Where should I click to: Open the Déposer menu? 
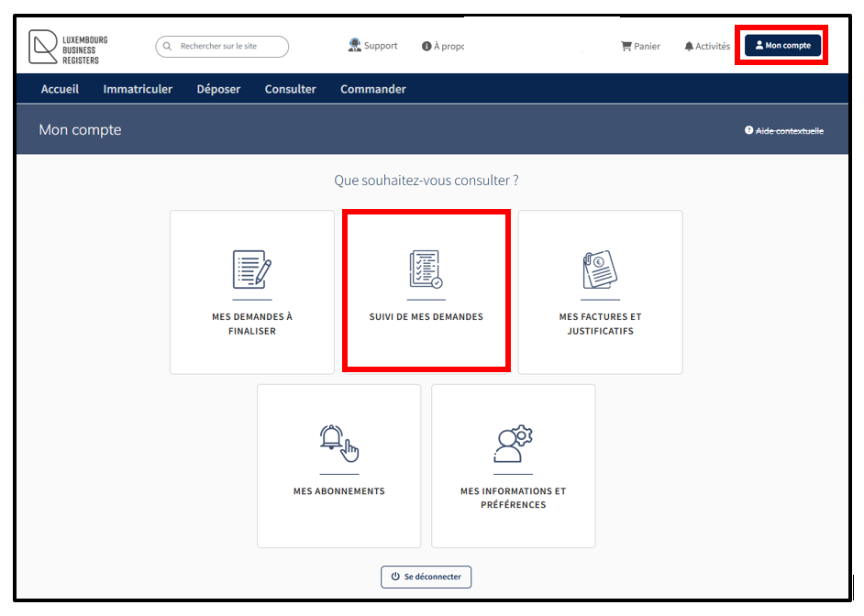pyautogui.click(x=218, y=89)
